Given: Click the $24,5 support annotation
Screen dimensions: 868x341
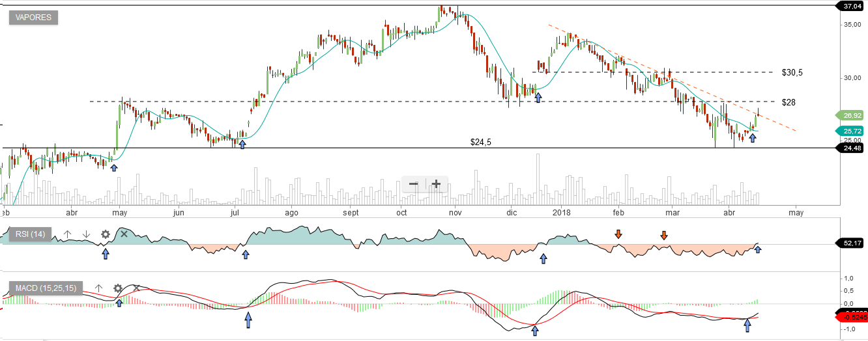Looking at the screenshot, I should (480, 141).
